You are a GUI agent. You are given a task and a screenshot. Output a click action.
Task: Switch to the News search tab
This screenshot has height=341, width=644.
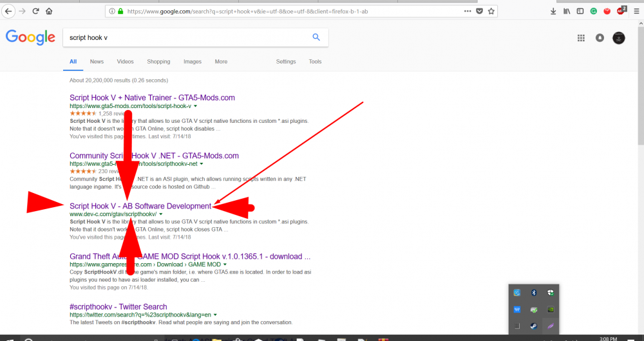pos(97,62)
